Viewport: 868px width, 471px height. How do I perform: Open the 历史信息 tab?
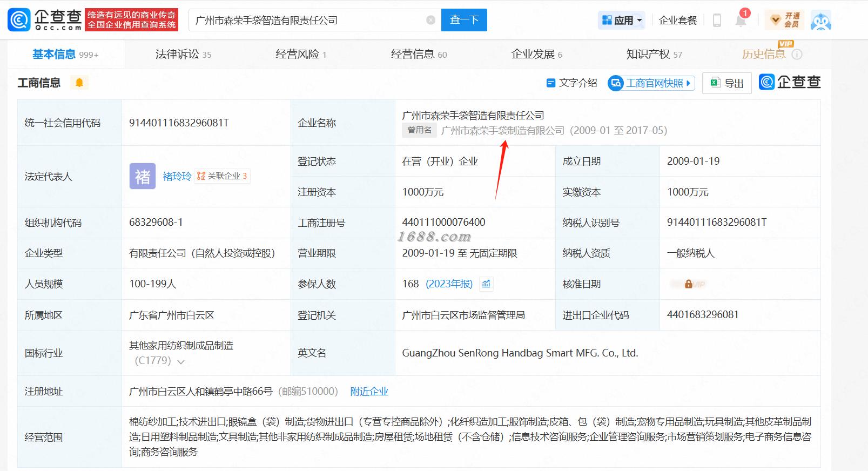764,55
